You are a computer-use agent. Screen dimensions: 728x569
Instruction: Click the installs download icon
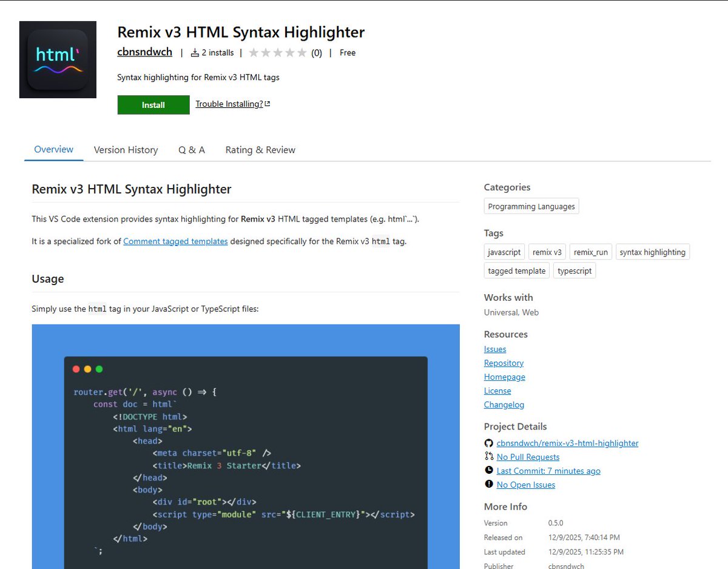point(195,53)
